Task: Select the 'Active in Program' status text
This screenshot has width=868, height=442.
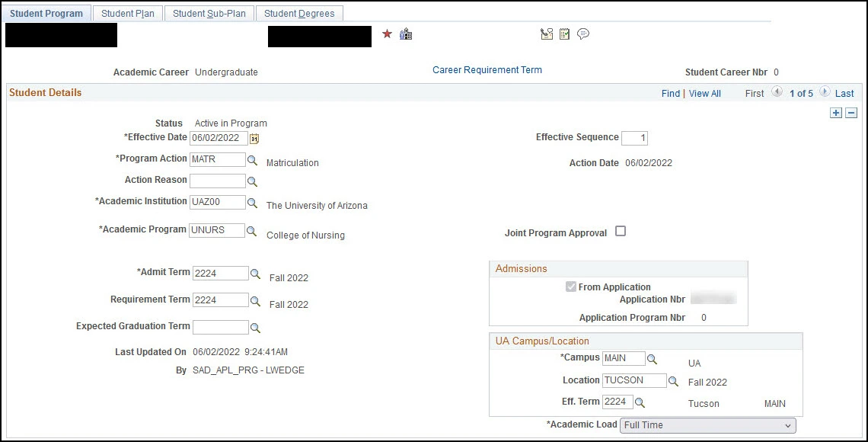Action: point(231,123)
